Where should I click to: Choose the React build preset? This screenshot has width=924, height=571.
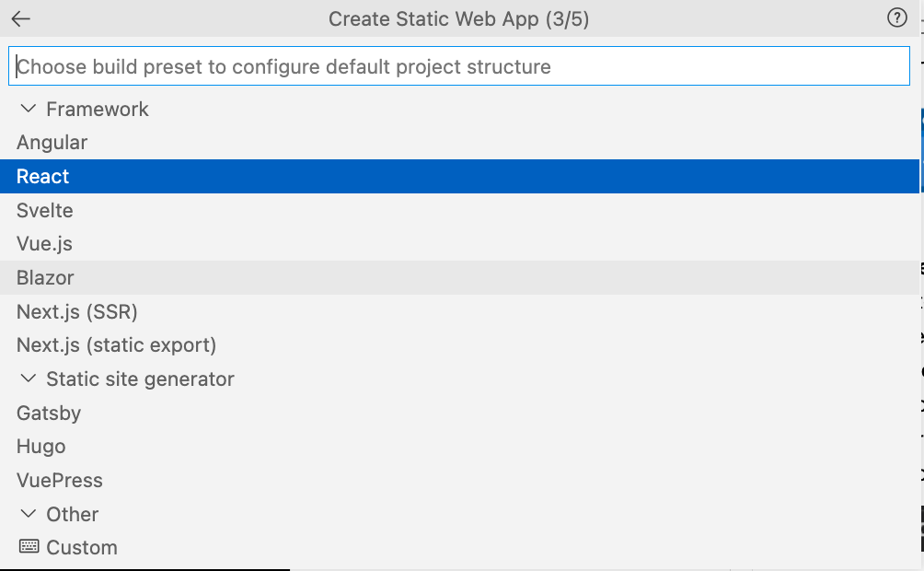tap(43, 177)
